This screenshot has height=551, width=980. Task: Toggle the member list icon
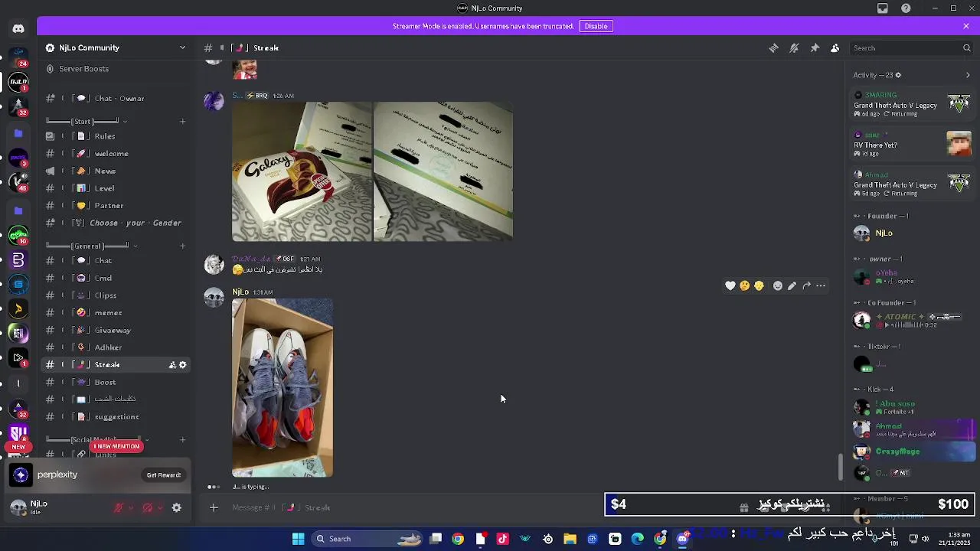coord(835,47)
